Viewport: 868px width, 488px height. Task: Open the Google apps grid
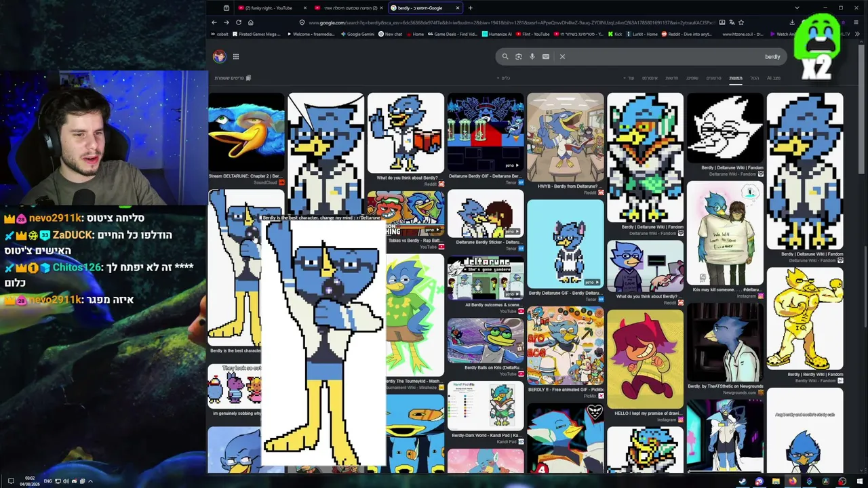click(236, 57)
